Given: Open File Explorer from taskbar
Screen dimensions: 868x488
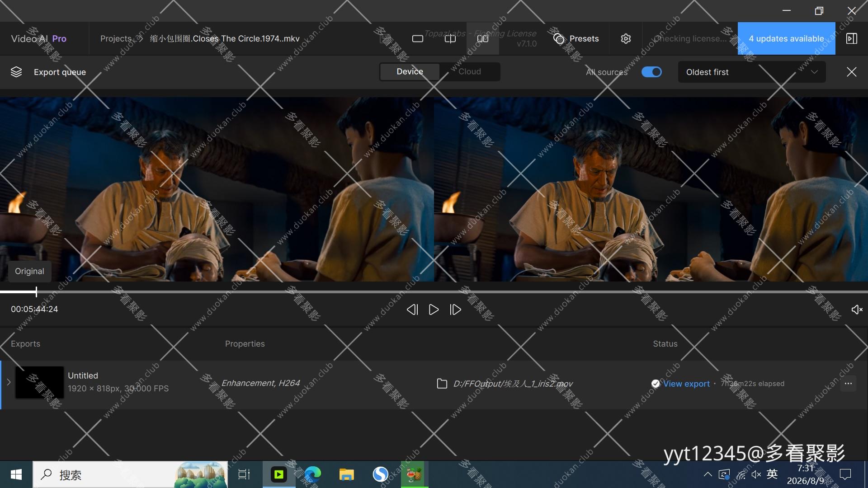Looking at the screenshot, I should 346,474.
